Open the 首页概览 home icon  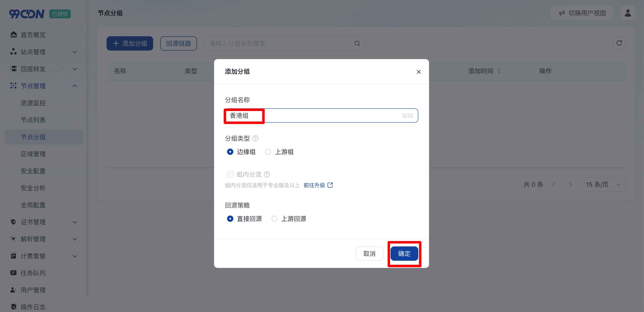click(x=13, y=34)
